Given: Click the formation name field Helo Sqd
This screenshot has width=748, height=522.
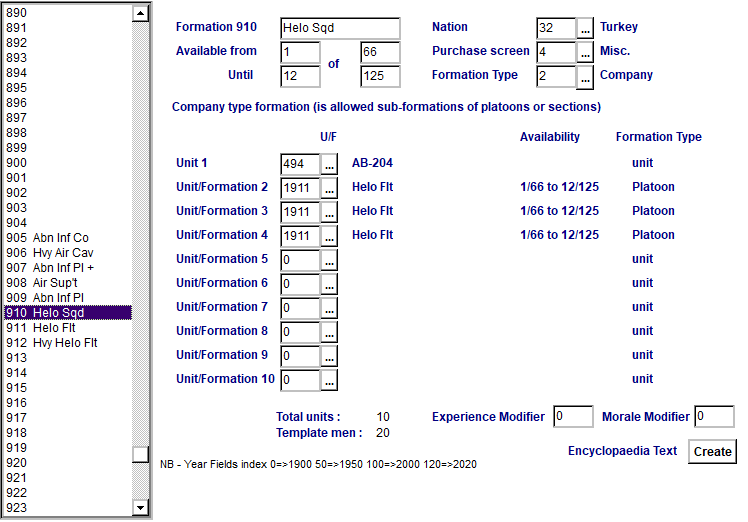Looking at the screenshot, I should point(340,28).
